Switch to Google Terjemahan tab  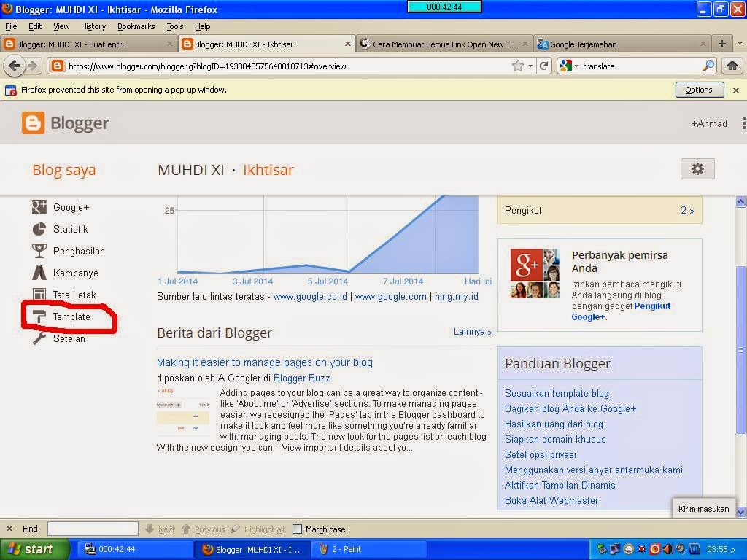tap(622, 44)
